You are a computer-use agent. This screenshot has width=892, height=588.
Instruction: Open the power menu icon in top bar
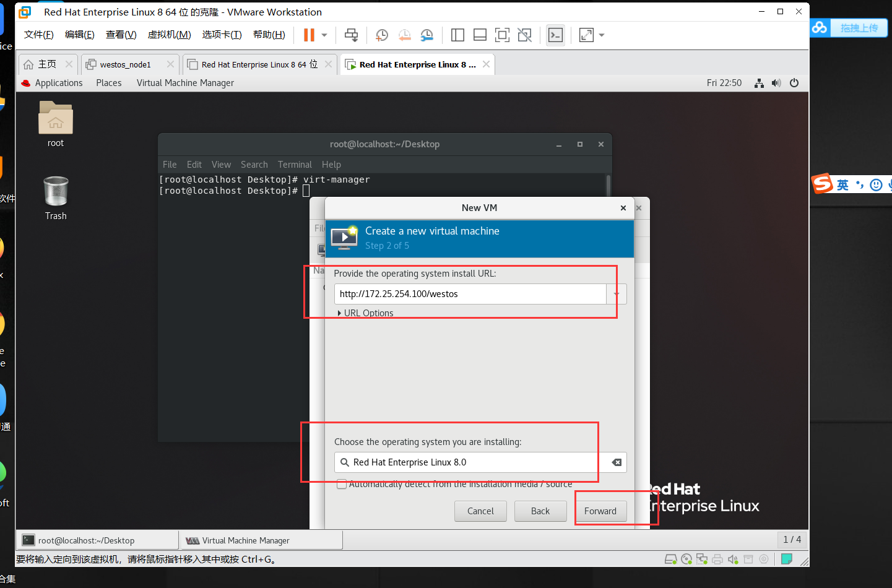[x=794, y=83]
